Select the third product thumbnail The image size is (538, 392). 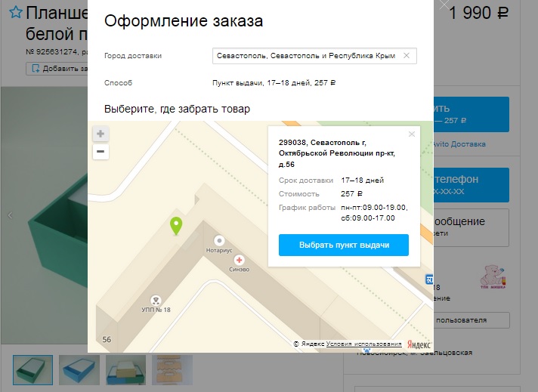(125, 369)
